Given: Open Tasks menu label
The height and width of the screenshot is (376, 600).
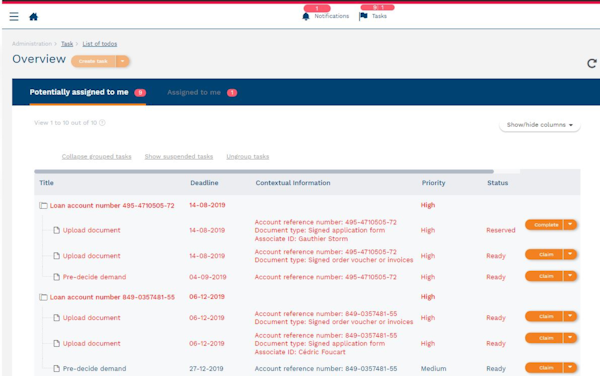Looking at the screenshot, I should click(379, 16).
